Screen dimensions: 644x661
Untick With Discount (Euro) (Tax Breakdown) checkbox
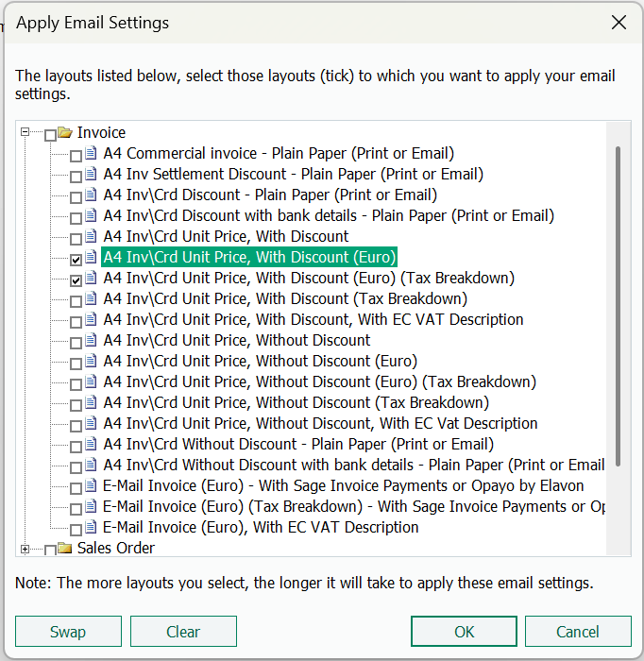[76, 280]
